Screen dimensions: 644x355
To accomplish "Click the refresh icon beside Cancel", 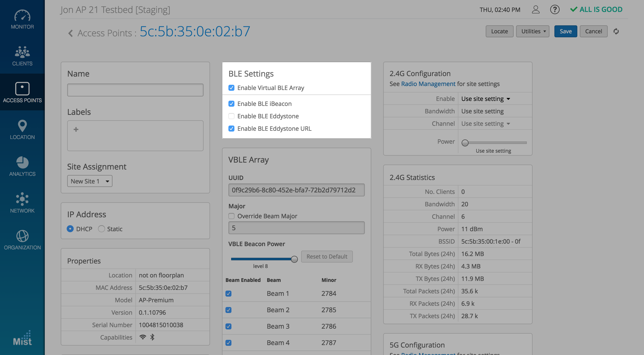I will 616,32.
